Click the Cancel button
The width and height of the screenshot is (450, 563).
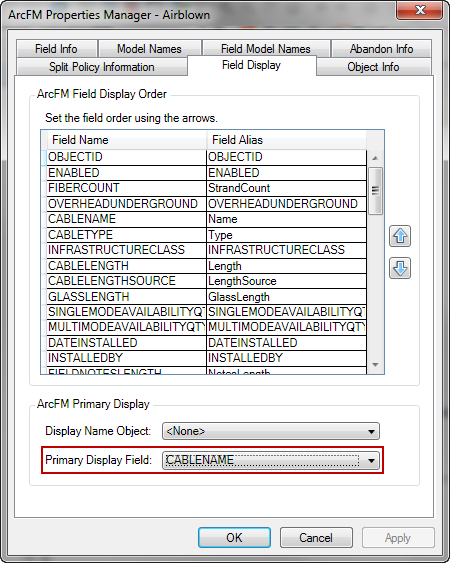pos(316,538)
